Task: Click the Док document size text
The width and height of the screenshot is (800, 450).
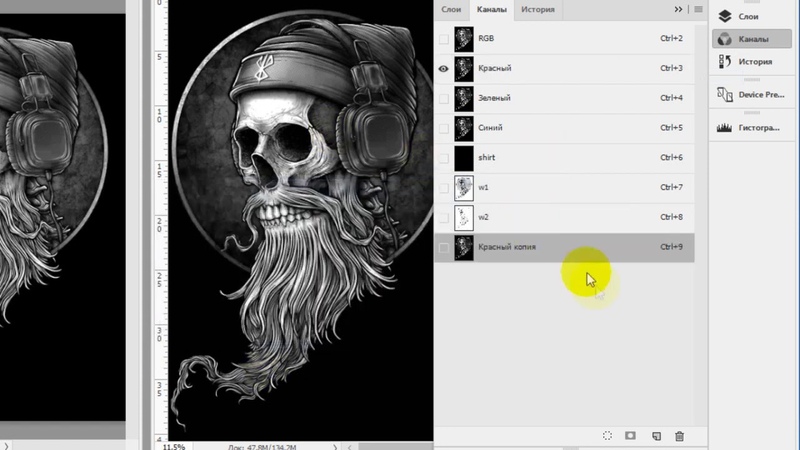Action: [262, 447]
